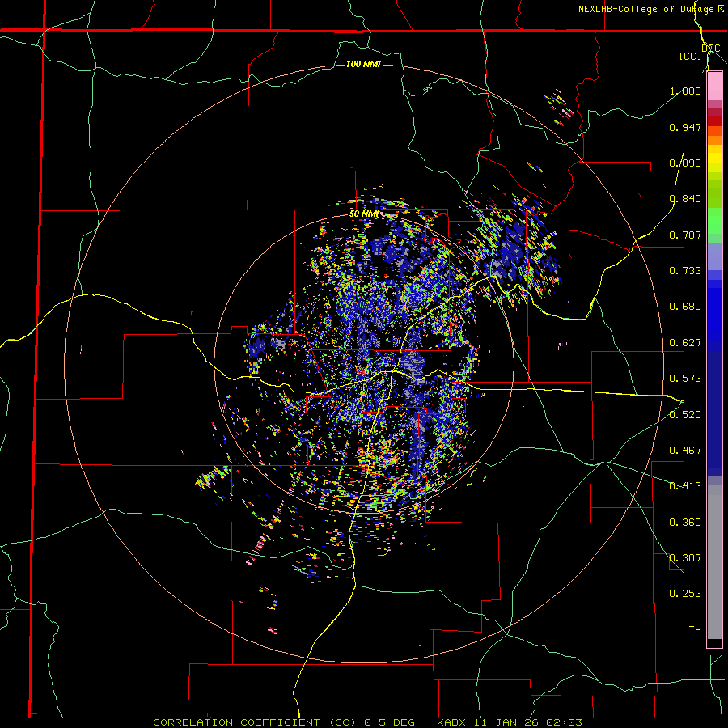The height and width of the screenshot is (728, 728).
Task: Click the TH threshold label
Action: point(695,630)
